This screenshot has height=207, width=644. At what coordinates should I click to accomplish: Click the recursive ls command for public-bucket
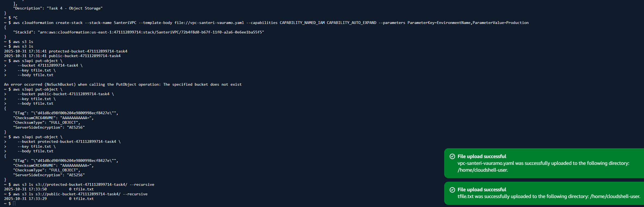point(80,194)
